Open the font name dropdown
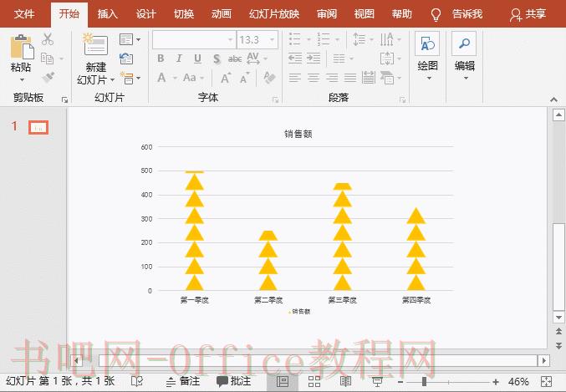The height and width of the screenshot is (392, 566). coord(230,40)
